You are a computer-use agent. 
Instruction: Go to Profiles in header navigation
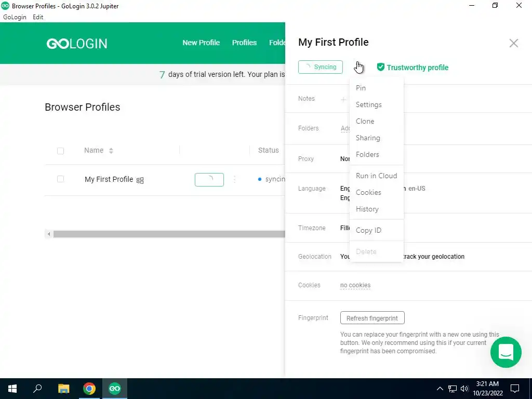(244, 43)
